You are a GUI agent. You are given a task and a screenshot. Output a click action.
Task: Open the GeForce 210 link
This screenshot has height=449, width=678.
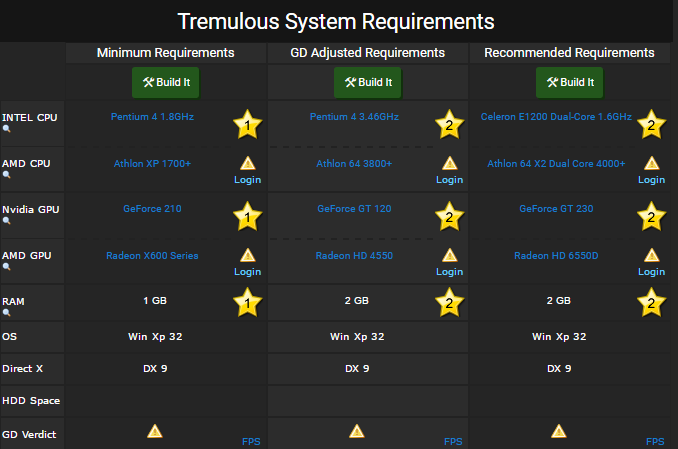[x=152, y=209]
